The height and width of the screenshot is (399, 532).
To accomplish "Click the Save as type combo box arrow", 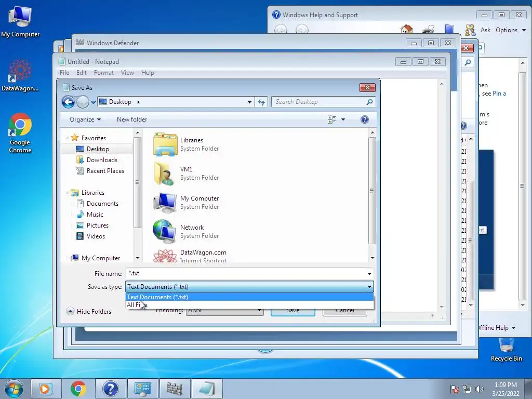I will coord(369,287).
